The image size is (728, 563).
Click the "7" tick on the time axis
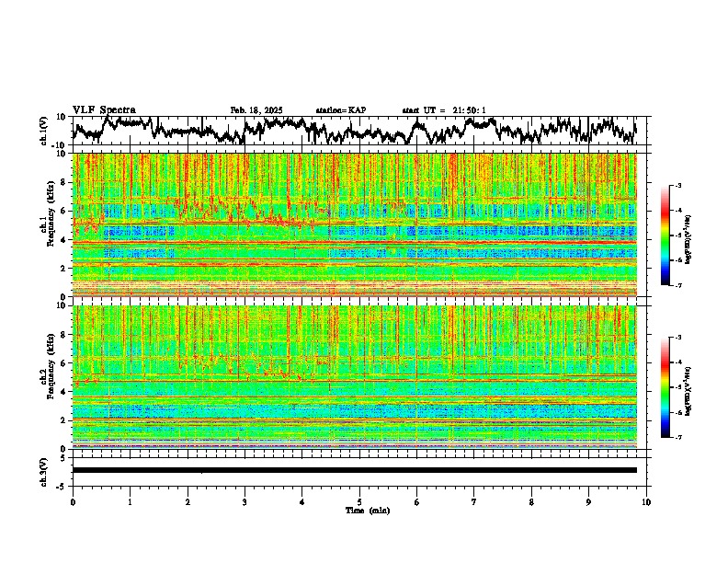[474, 502]
